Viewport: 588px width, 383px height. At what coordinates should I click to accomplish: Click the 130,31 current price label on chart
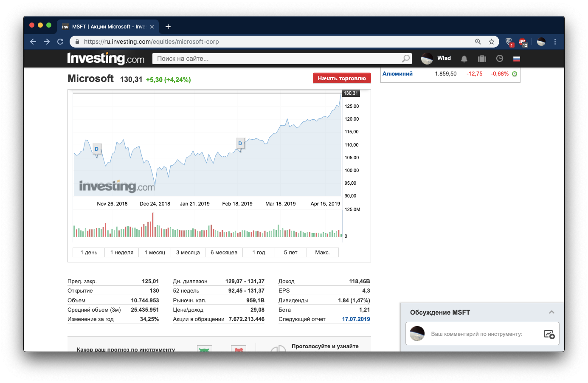[351, 93]
